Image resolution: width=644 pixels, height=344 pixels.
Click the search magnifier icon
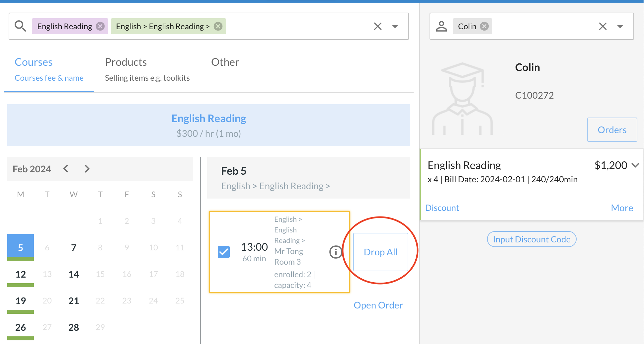click(x=20, y=26)
